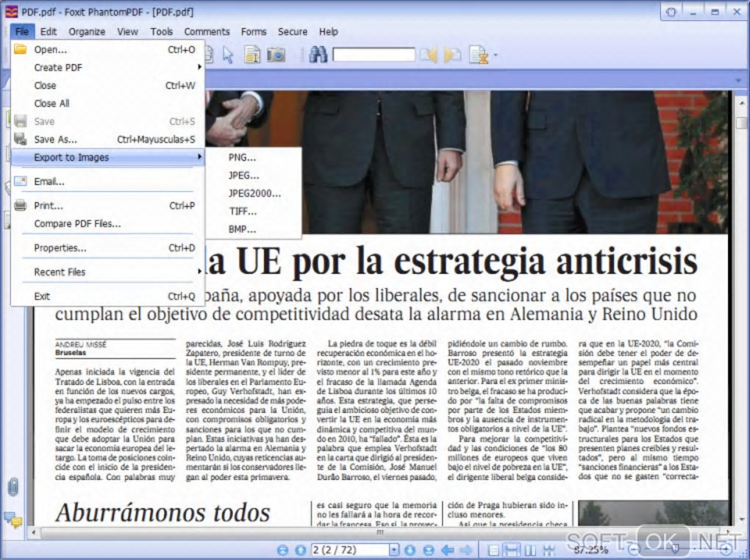Switch to continuous facing layout
This screenshot has width=750, height=560.
pyautogui.click(x=549, y=550)
